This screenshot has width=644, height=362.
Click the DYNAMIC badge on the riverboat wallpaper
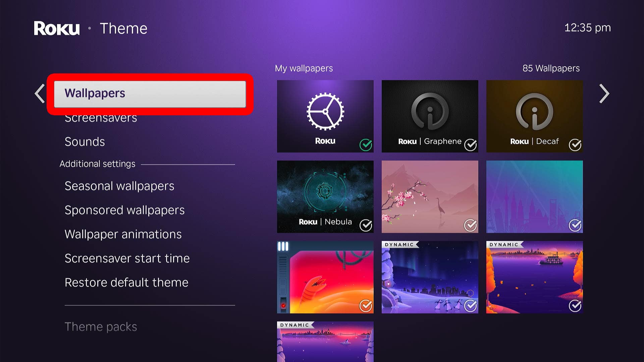(x=504, y=245)
